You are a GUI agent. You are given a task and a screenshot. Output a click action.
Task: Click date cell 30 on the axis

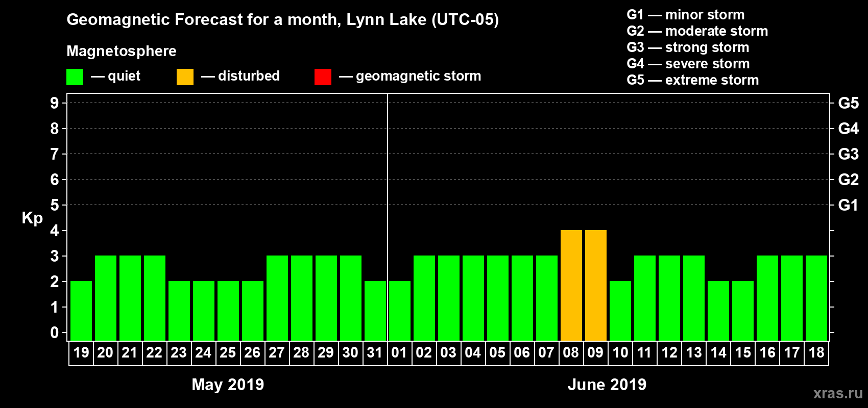351,353
